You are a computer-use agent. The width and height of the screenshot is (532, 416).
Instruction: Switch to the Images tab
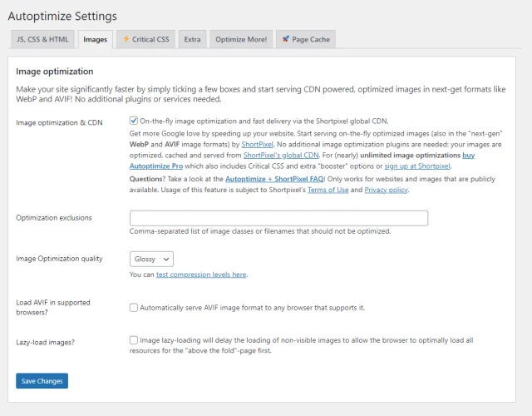point(96,39)
